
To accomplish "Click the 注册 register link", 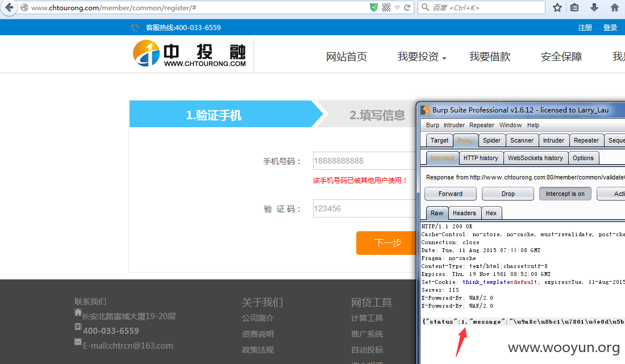I will (585, 27).
